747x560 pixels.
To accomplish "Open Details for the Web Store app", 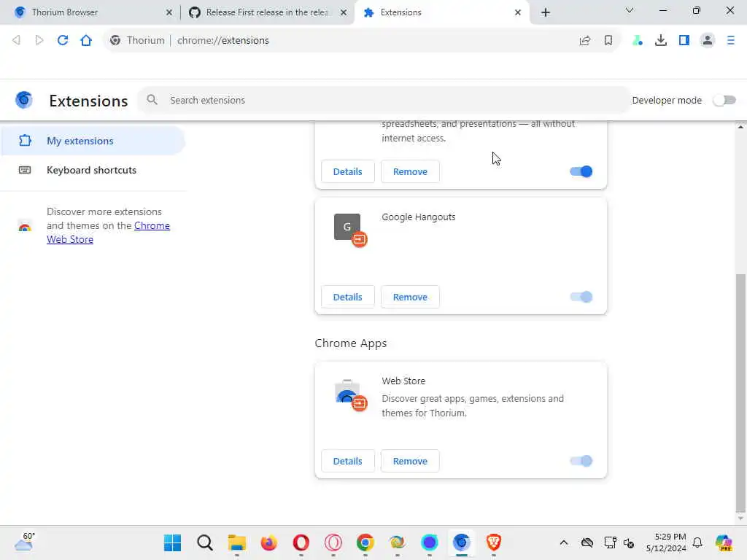I will coord(348,461).
